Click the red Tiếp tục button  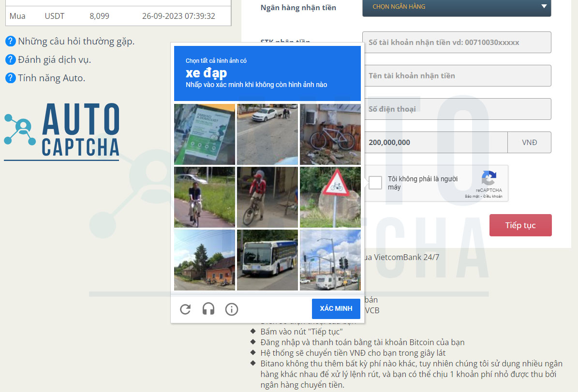coord(520,225)
